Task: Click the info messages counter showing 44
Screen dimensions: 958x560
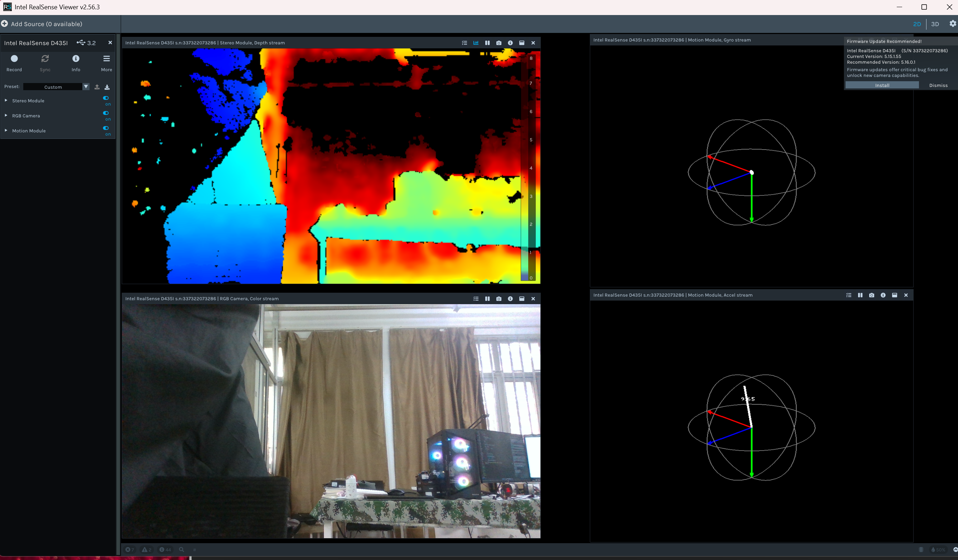Action: (x=165, y=549)
